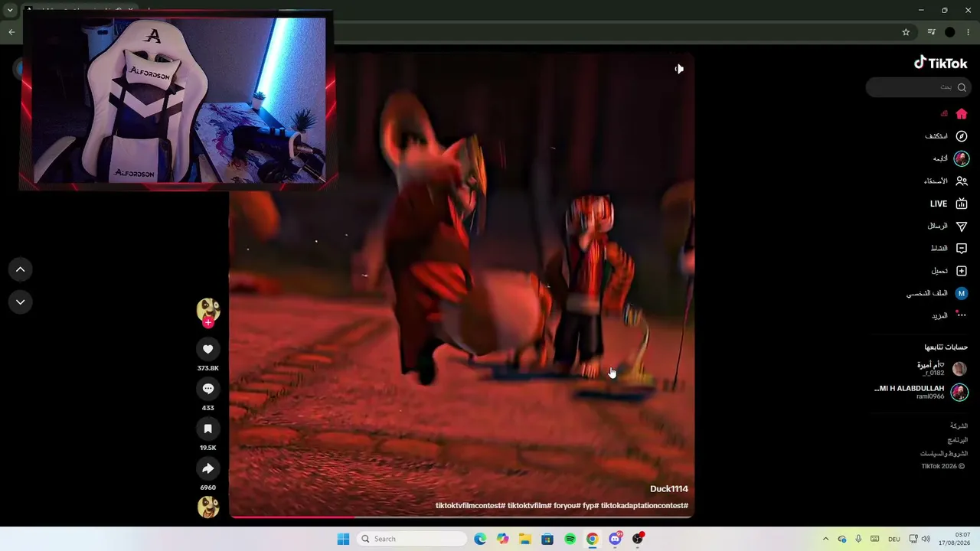
Task: Click the Windows taskbar Search box
Action: click(x=412, y=539)
